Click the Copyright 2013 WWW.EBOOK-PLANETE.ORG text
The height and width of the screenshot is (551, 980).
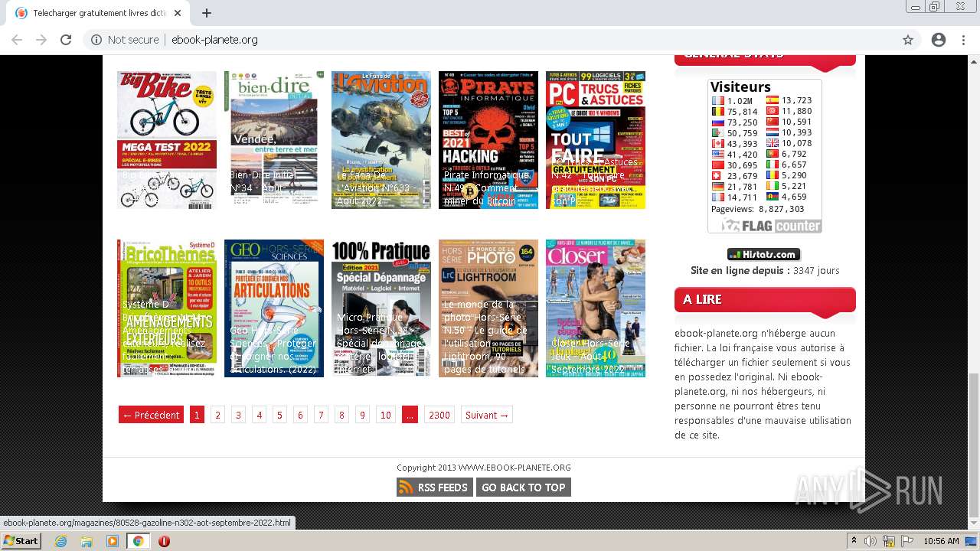(x=484, y=468)
